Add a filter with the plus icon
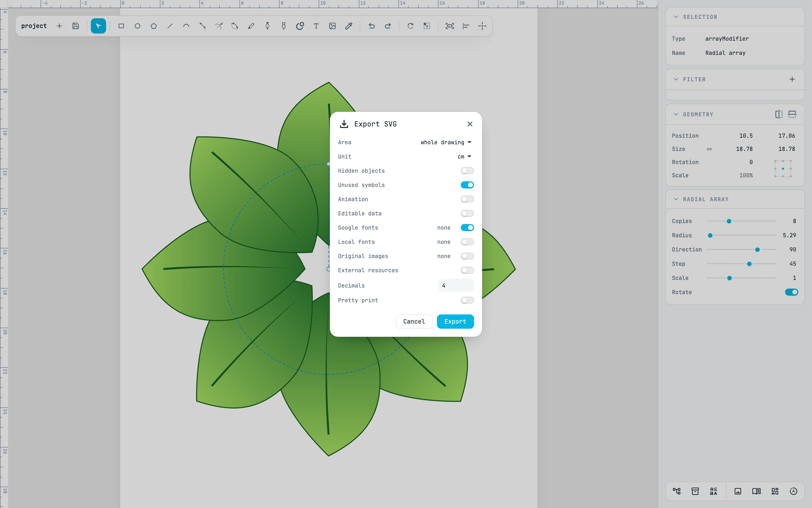 tap(792, 79)
